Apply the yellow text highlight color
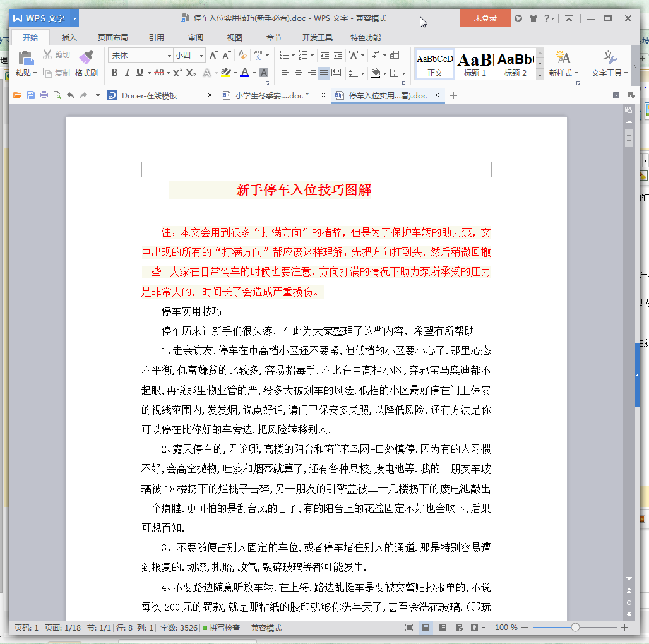The image size is (649, 644). (x=225, y=73)
